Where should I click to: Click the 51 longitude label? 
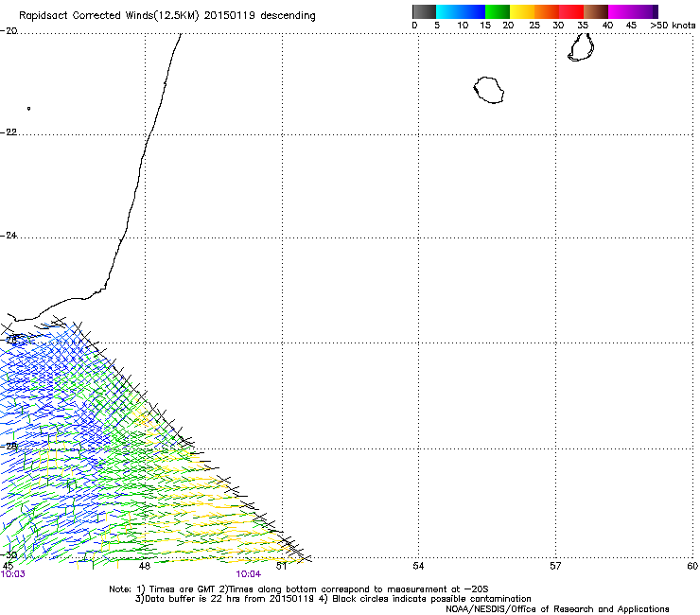tap(281, 566)
